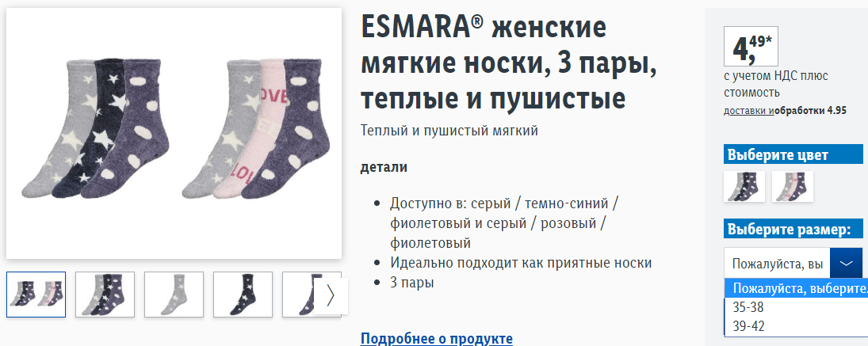Select second thumbnail with three socks
Screen dimensions: 868x346
click(x=105, y=295)
